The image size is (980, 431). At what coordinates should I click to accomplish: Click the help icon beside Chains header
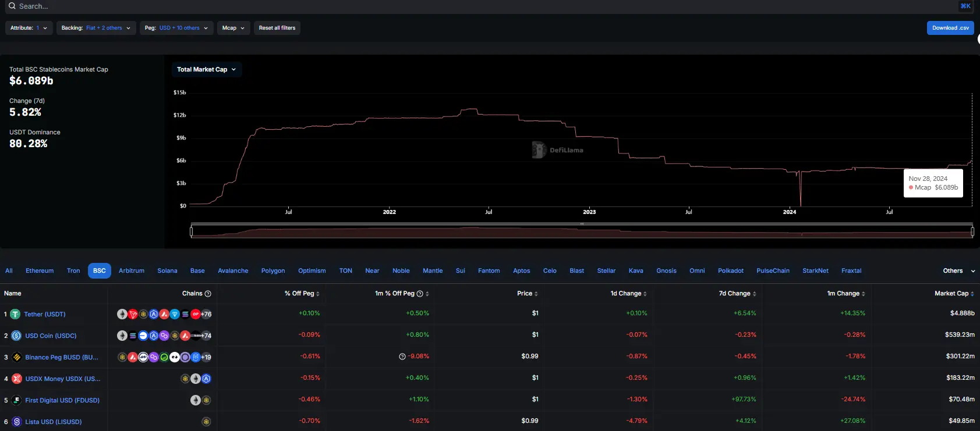pyautogui.click(x=208, y=294)
